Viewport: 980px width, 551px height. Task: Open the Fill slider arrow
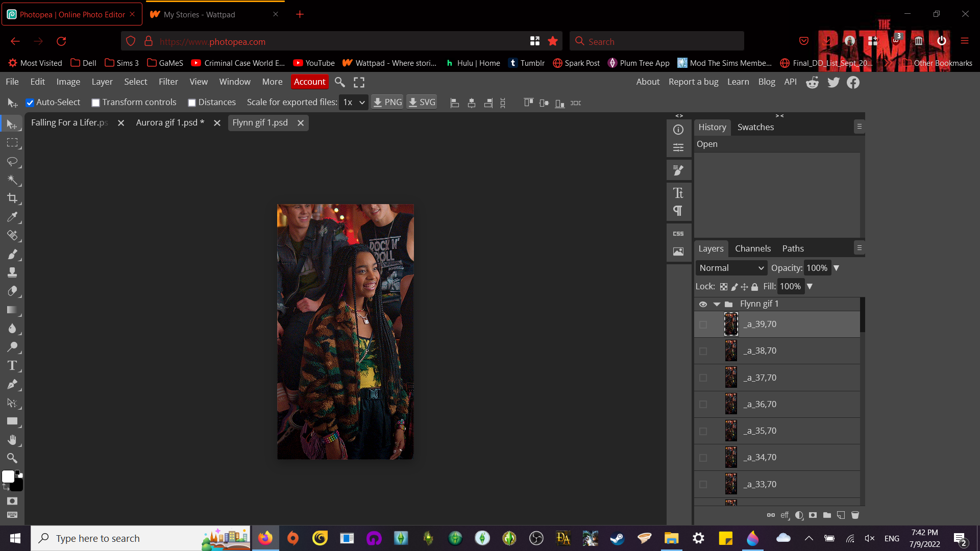[810, 287]
